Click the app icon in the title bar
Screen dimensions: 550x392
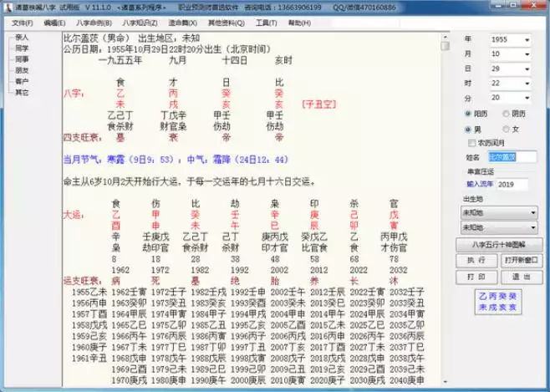coord(8,8)
